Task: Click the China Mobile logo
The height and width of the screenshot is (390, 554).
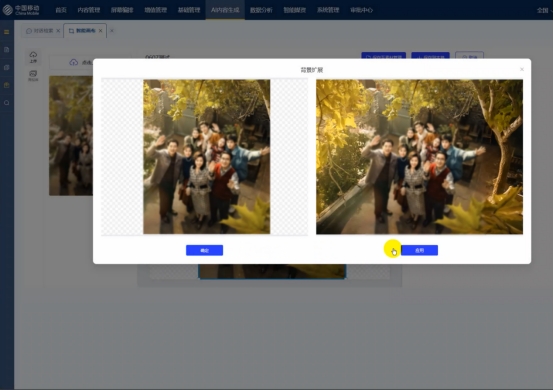Action: [x=21, y=10]
